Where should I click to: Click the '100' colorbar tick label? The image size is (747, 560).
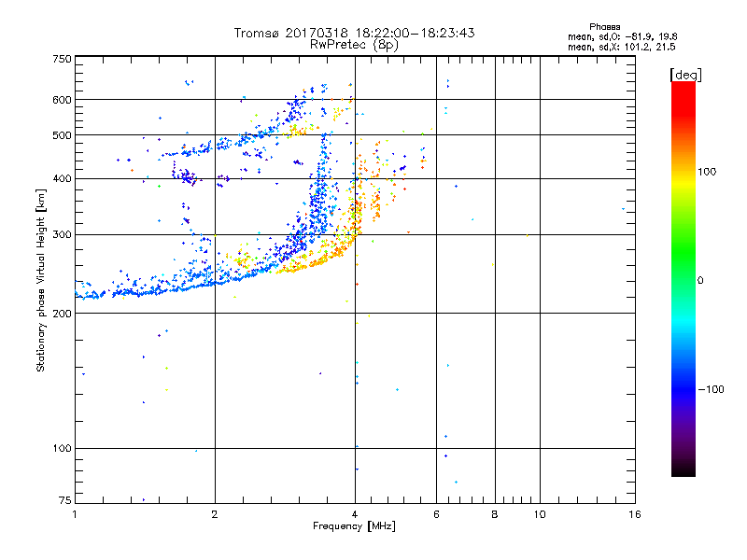click(707, 172)
